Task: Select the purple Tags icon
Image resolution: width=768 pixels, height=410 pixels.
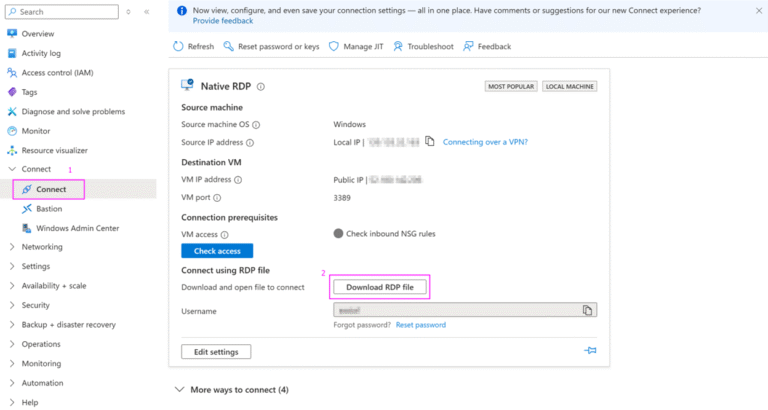Action: pos(12,92)
